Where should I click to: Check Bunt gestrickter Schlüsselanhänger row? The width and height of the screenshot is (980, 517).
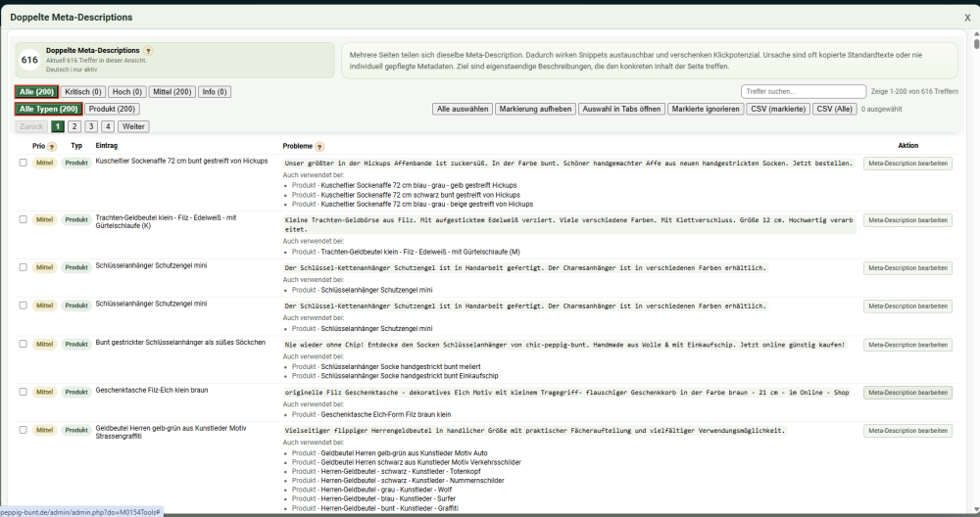24,344
